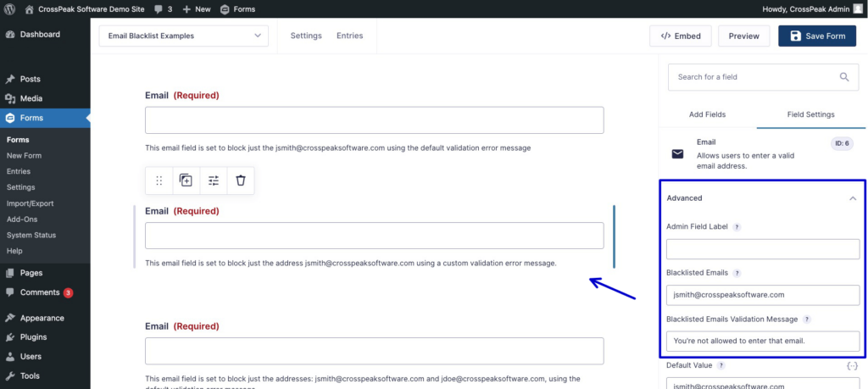Click the Plugins plug icon
This screenshot has width=868, height=389.
10,337
